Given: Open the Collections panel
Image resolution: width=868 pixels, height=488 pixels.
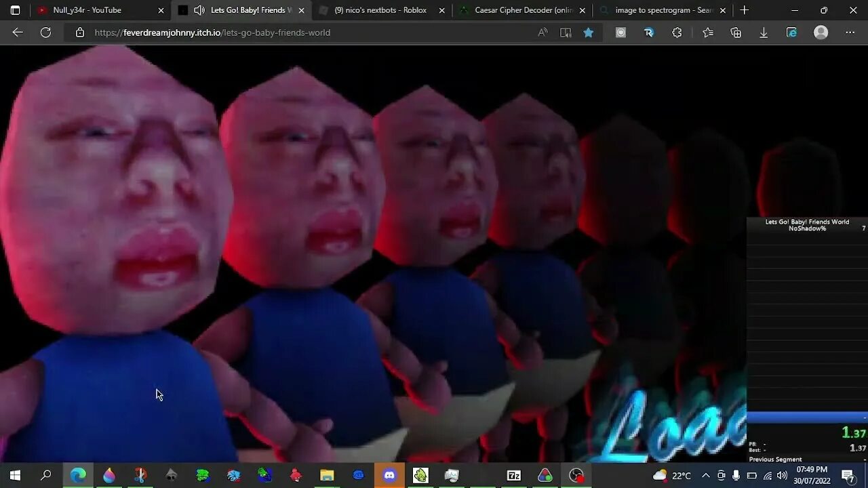Looking at the screenshot, I should pyautogui.click(x=736, y=33).
